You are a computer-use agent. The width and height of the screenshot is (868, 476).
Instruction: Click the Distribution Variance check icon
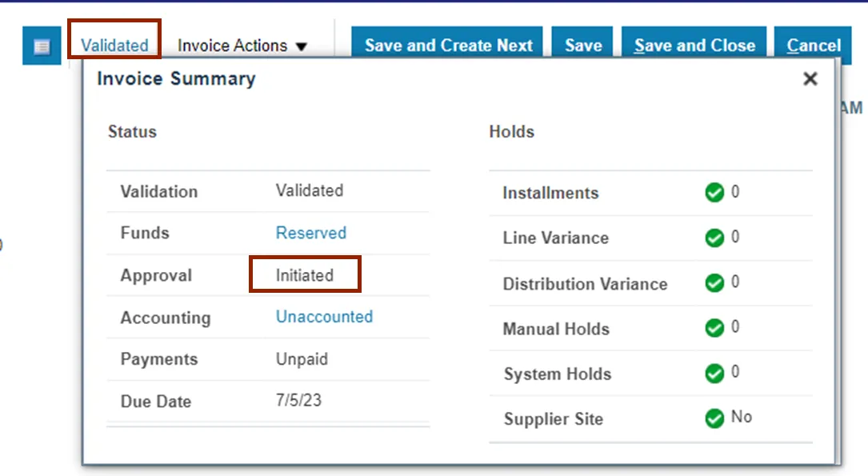(x=714, y=283)
